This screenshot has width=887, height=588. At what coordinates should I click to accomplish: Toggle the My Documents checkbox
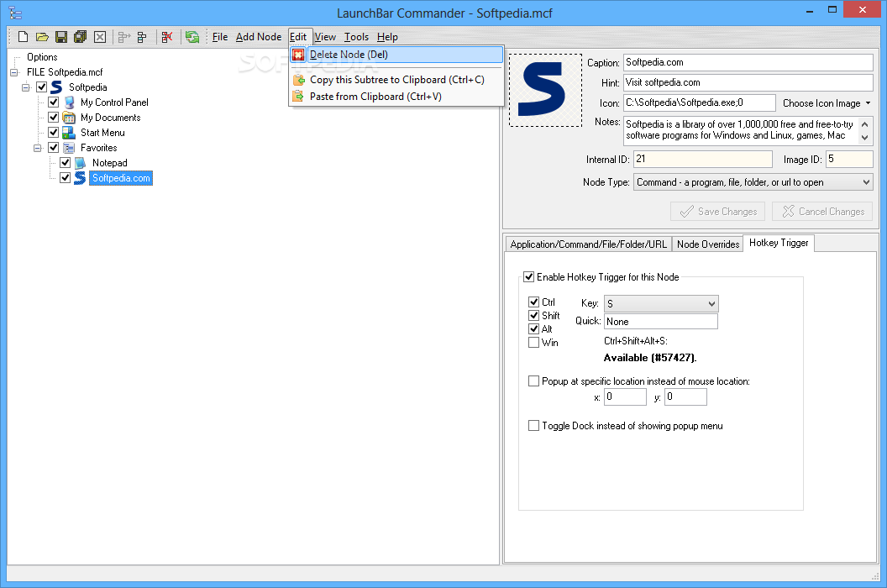tap(53, 117)
